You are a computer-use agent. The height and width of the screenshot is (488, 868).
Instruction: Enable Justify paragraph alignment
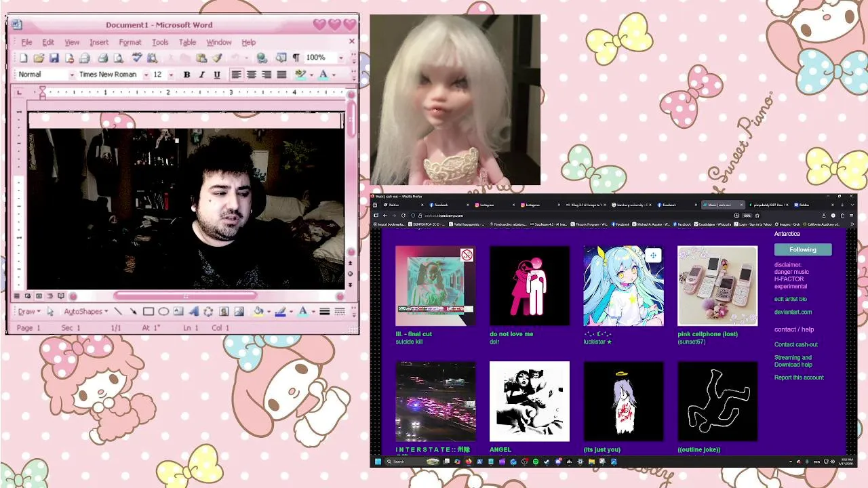pos(281,75)
